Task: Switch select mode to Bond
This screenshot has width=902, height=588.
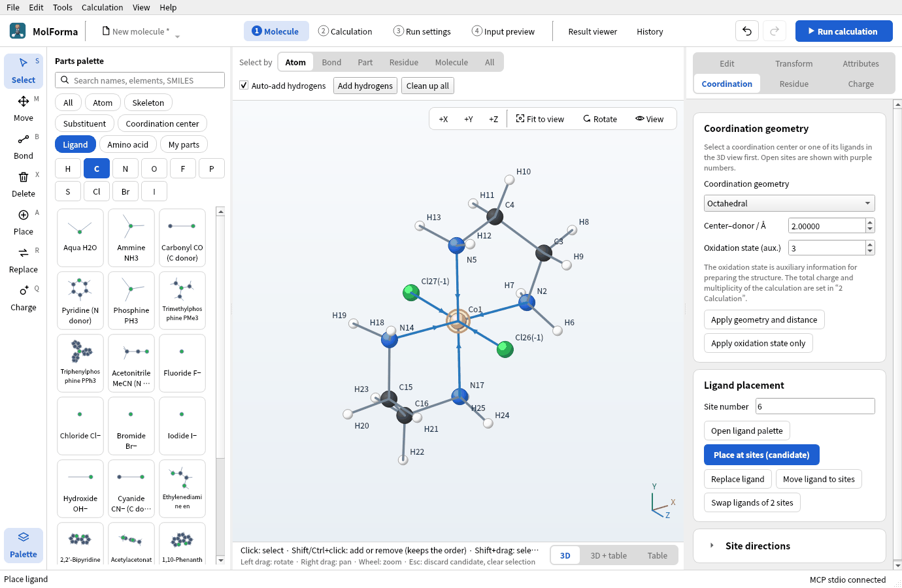Action: pyautogui.click(x=331, y=62)
